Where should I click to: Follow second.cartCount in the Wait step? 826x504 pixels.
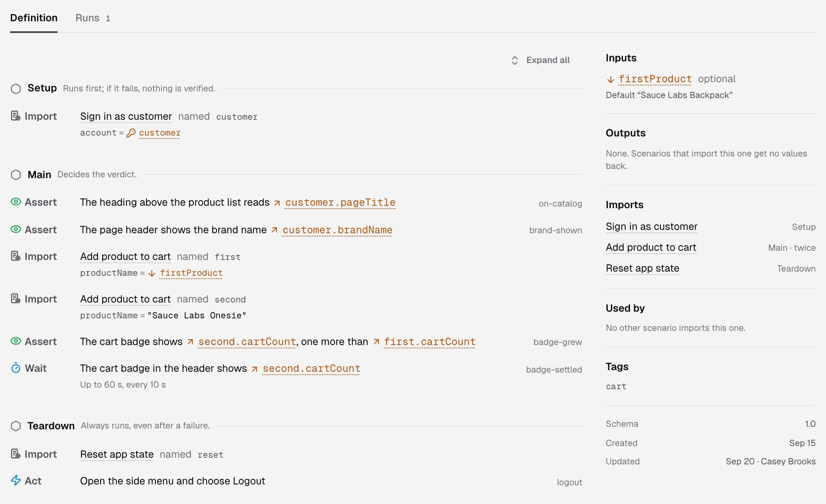pyautogui.click(x=311, y=368)
